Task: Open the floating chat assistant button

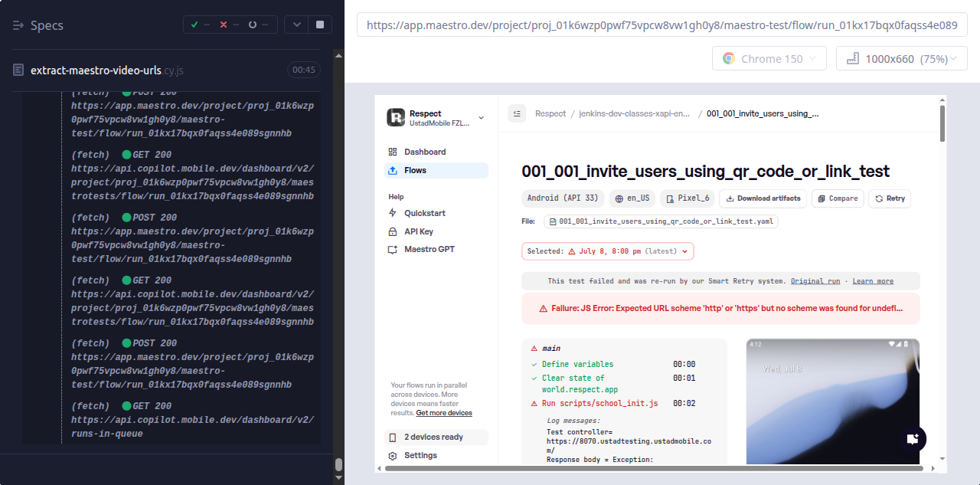Action: 912,439
